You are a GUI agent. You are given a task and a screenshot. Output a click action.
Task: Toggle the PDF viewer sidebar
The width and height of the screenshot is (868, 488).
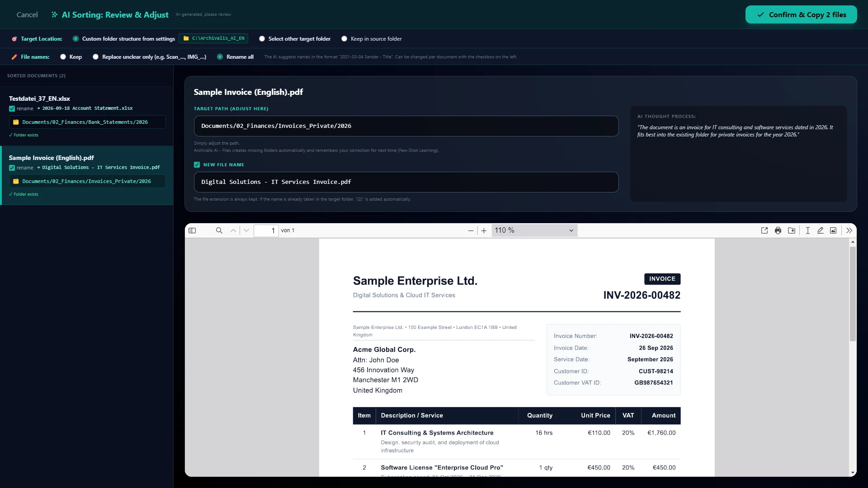[192, 230]
